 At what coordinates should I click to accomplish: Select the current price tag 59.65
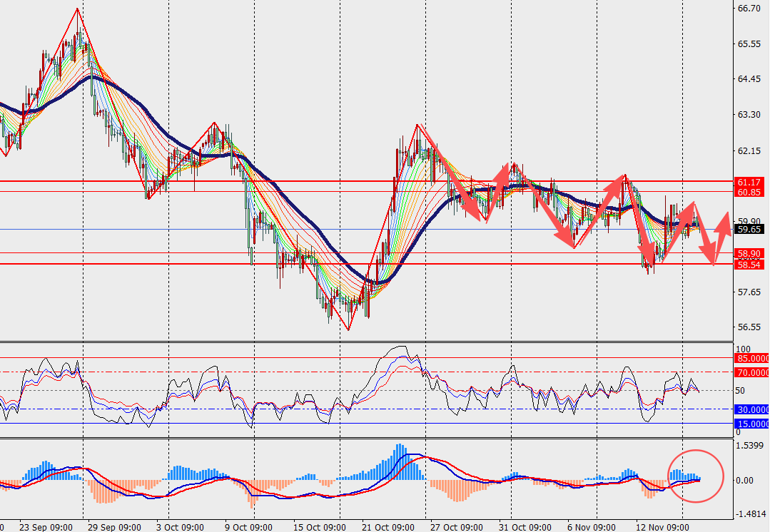(x=748, y=229)
